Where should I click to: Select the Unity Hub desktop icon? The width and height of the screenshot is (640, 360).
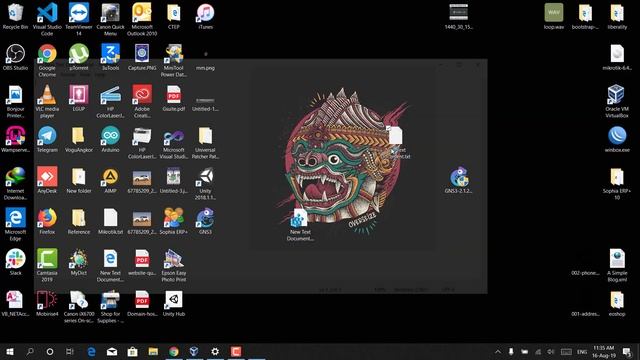point(174,303)
